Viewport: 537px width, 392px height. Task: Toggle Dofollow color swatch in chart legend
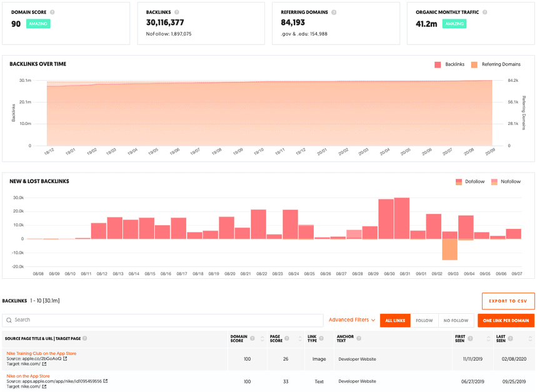tap(459, 182)
